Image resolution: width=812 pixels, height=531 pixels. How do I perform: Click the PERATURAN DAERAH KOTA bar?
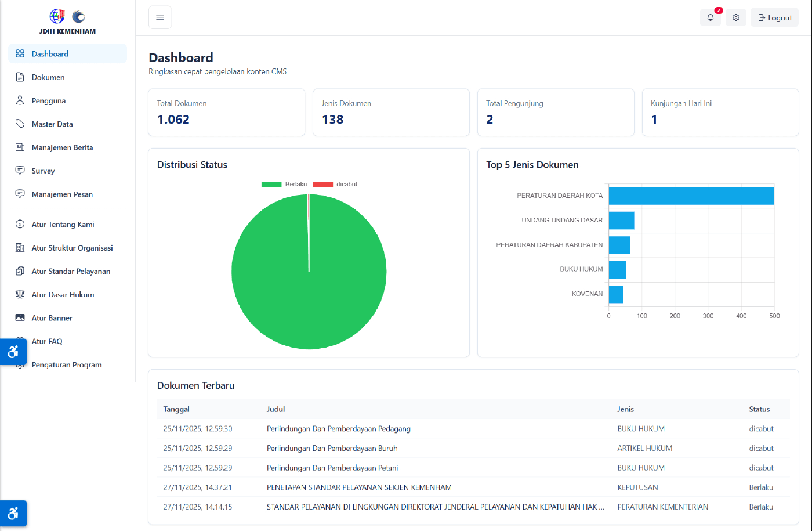click(691, 196)
